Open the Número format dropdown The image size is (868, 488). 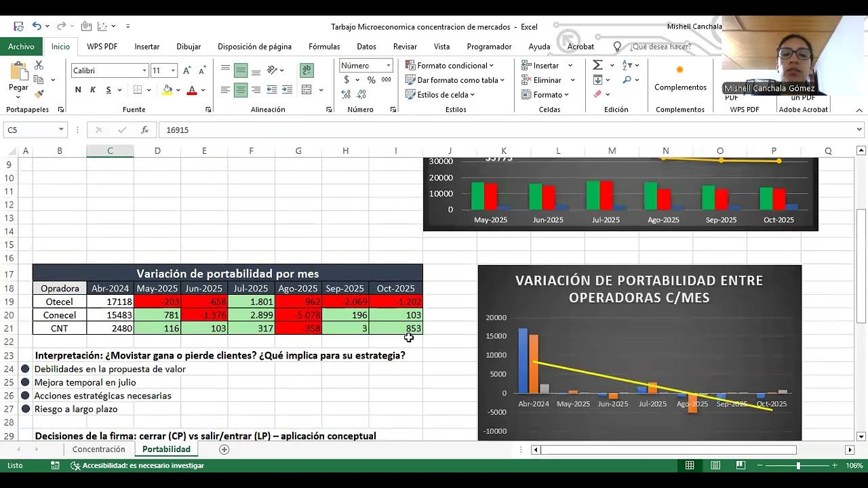tap(389, 65)
